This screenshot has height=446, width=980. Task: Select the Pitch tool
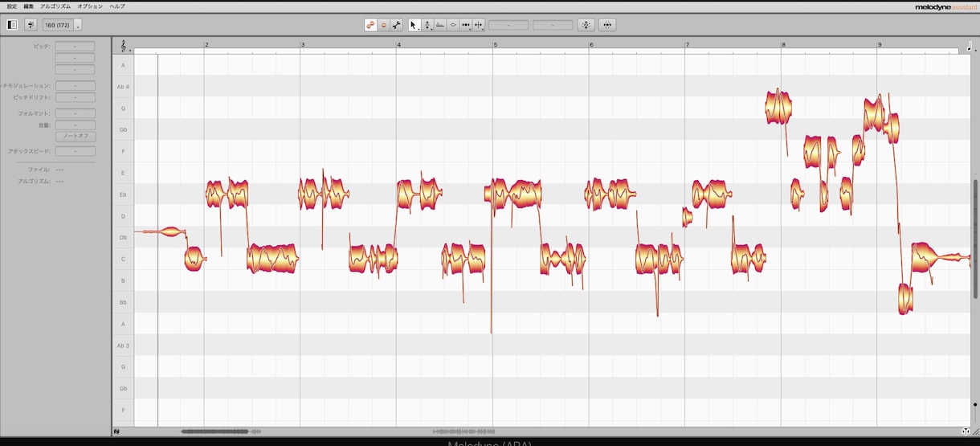tap(427, 25)
